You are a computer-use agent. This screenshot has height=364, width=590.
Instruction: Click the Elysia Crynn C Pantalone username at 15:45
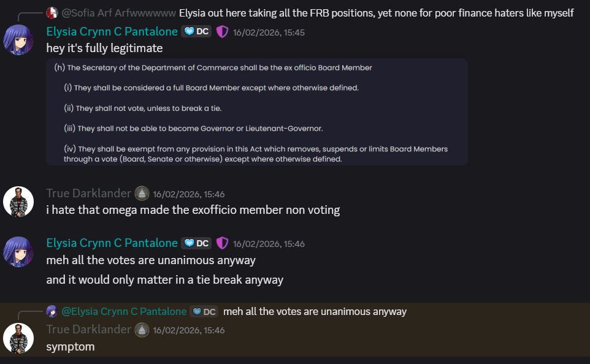(x=112, y=32)
